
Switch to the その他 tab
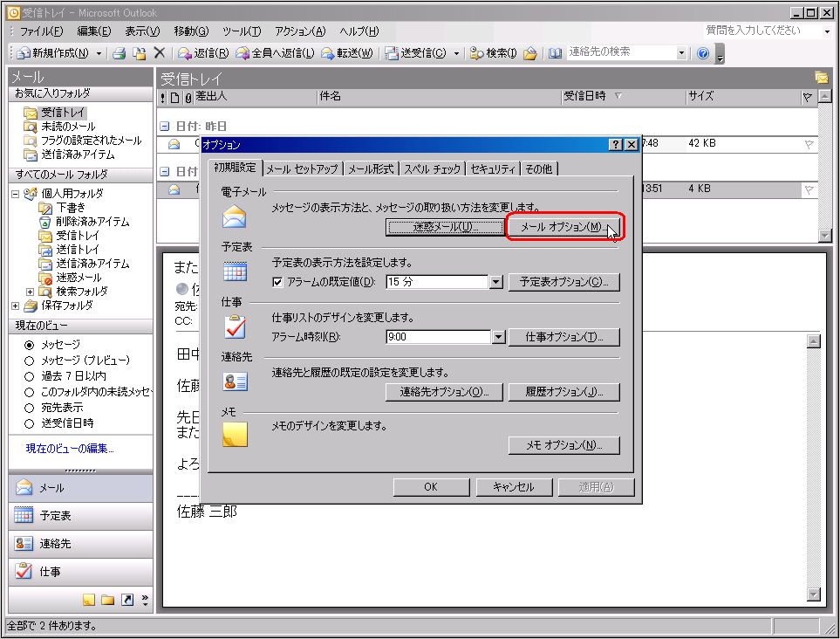(538, 168)
